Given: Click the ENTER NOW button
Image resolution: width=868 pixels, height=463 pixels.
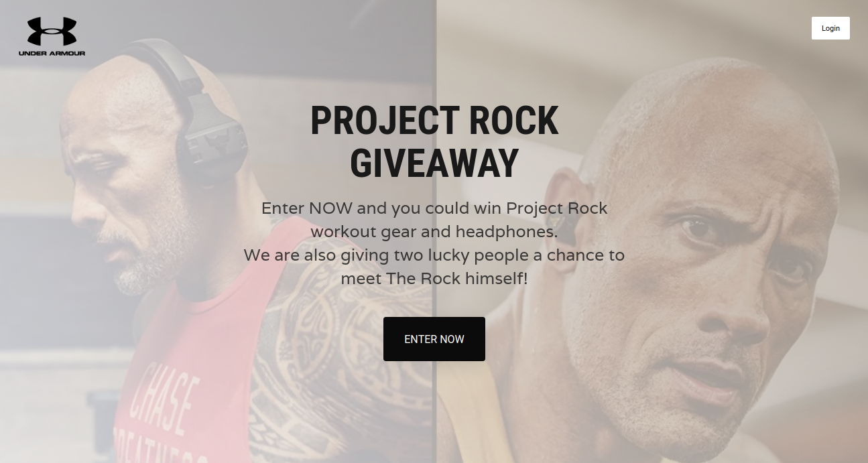Looking at the screenshot, I should (434, 339).
